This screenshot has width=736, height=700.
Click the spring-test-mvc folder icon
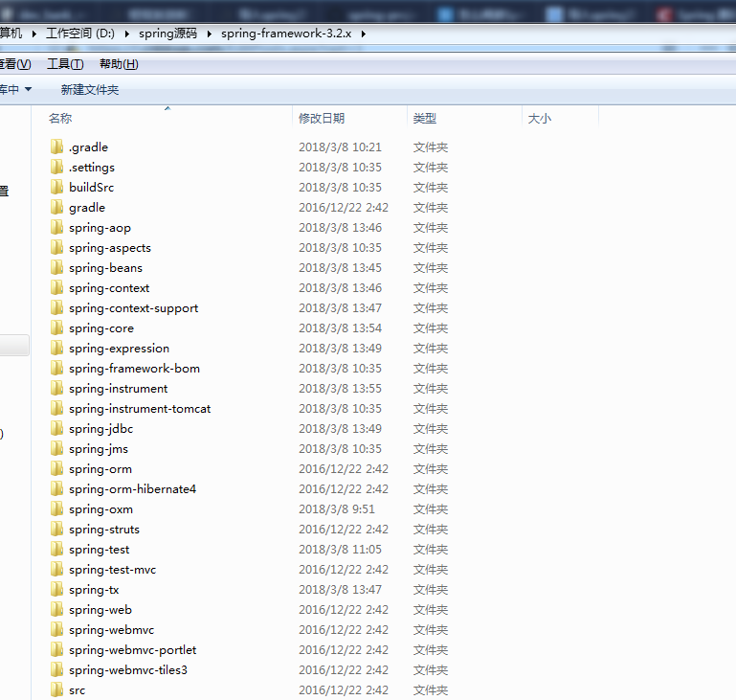click(x=56, y=569)
